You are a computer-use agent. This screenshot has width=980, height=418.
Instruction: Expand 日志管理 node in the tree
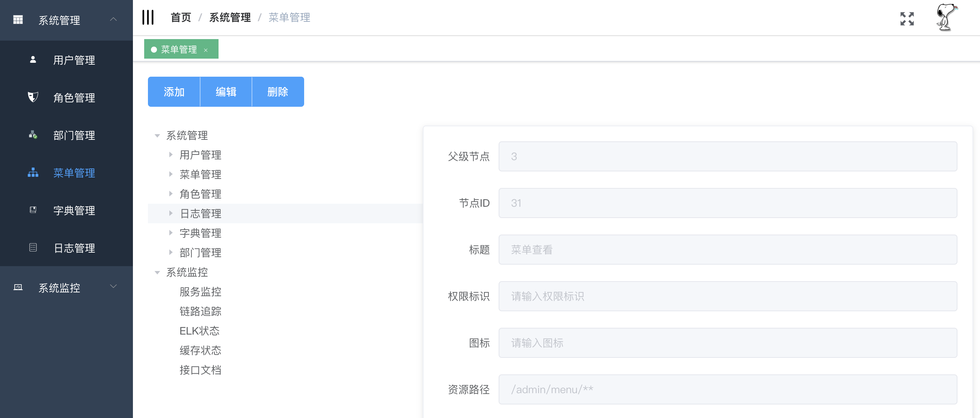click(x=171, y=213)
